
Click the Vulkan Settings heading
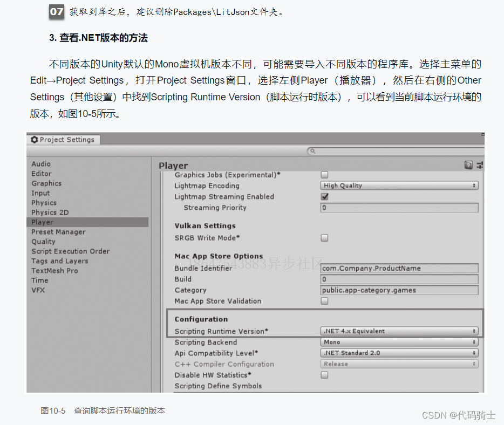[205, 226]
